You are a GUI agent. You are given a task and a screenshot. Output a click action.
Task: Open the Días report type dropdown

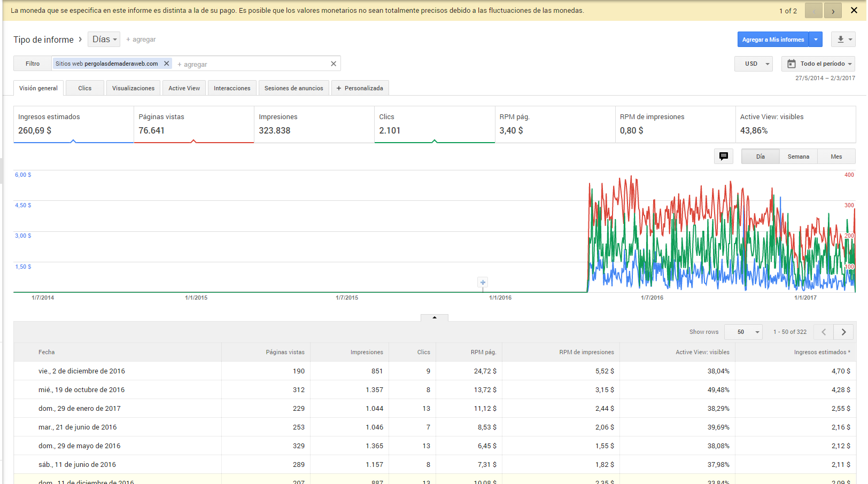(104, 40)
